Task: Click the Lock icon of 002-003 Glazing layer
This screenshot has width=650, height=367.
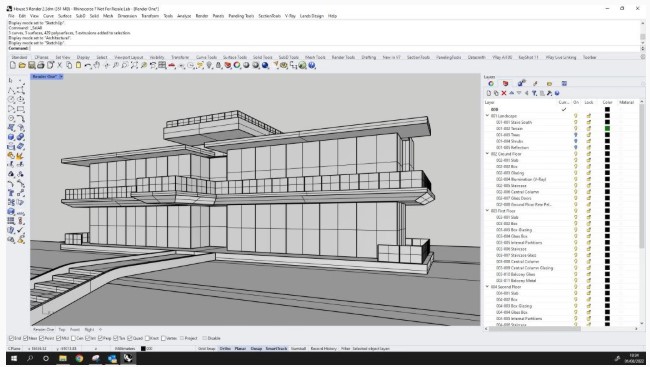Action: pos(588,173)
